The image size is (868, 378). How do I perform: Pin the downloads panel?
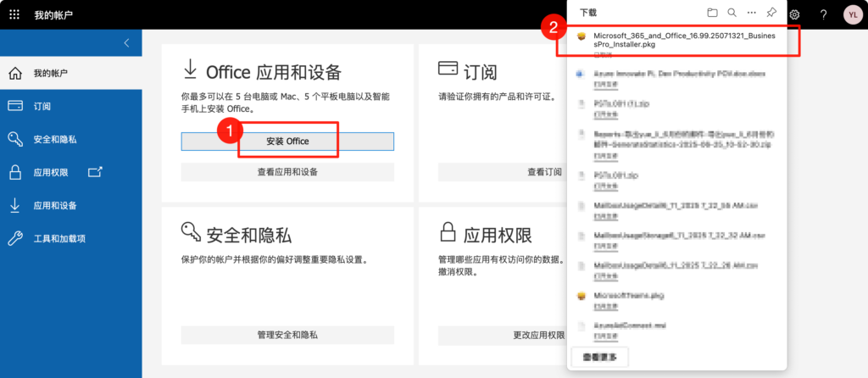[771, 13]
